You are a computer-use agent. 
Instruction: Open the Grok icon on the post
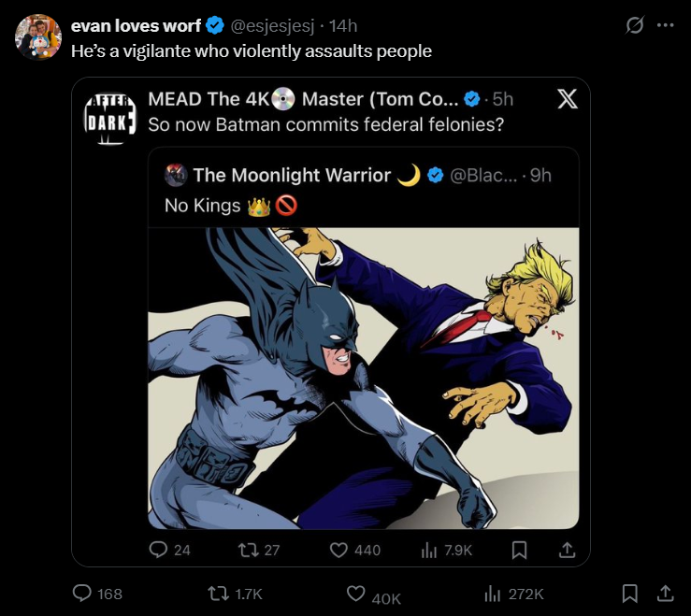(x=634, y=25)
